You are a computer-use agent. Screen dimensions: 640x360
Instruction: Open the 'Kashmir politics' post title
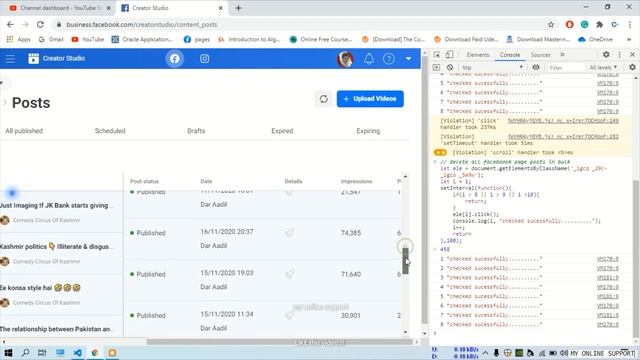point(55,247)
